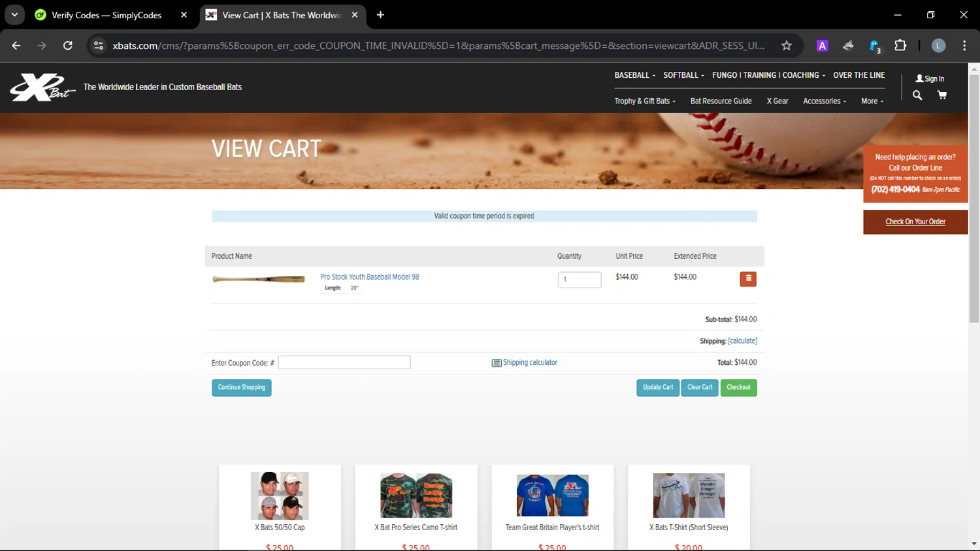Bookmark this page with star icon
The image size is (980, 551).
[x=787, y=46]
